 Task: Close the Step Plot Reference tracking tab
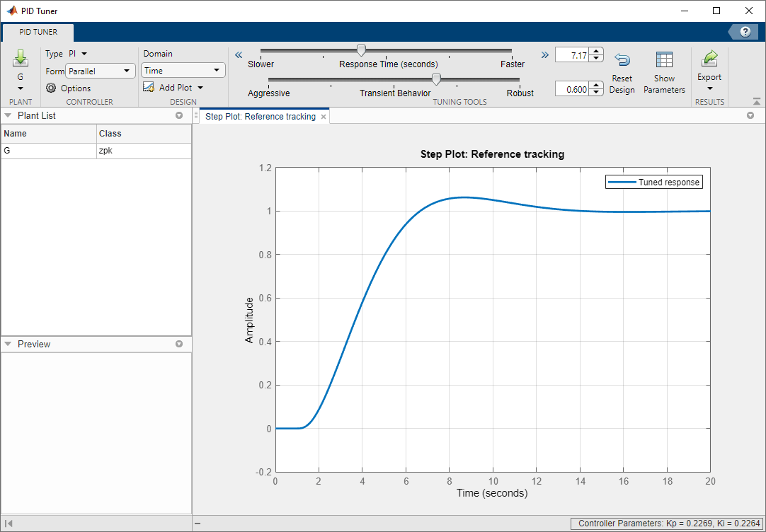point(324,117)
